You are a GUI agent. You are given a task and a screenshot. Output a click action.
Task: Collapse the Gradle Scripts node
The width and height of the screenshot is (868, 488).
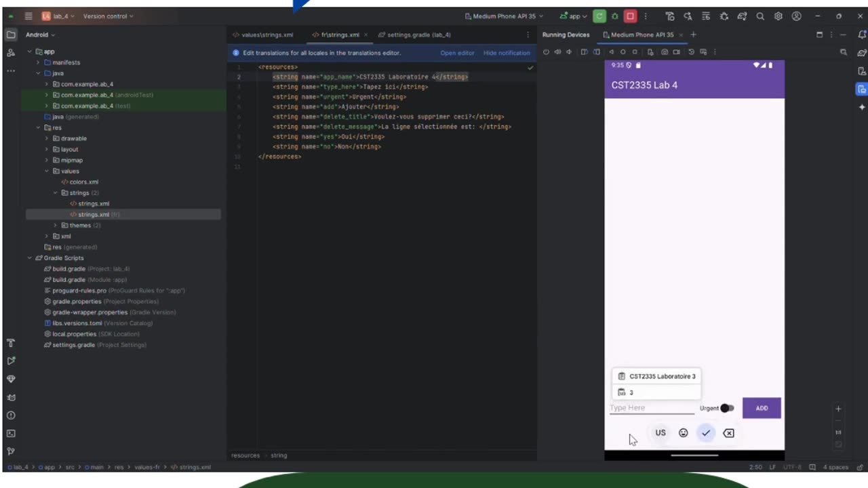click(30, 258)
